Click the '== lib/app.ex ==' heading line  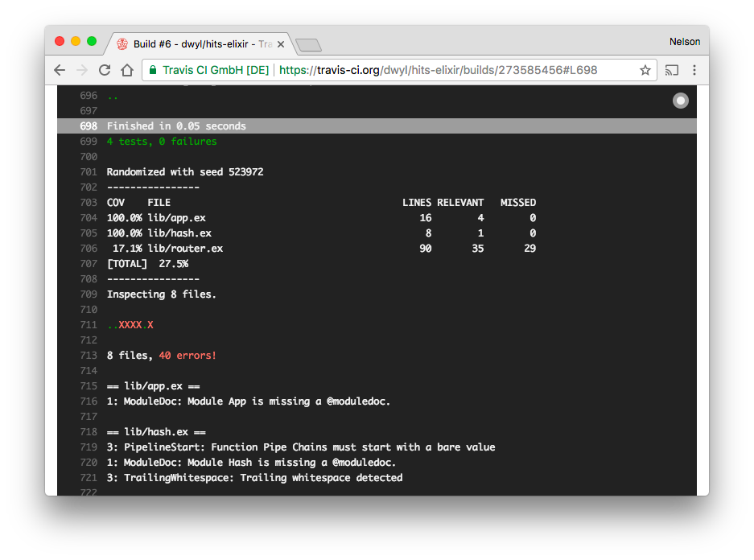[x=154, y=386]
